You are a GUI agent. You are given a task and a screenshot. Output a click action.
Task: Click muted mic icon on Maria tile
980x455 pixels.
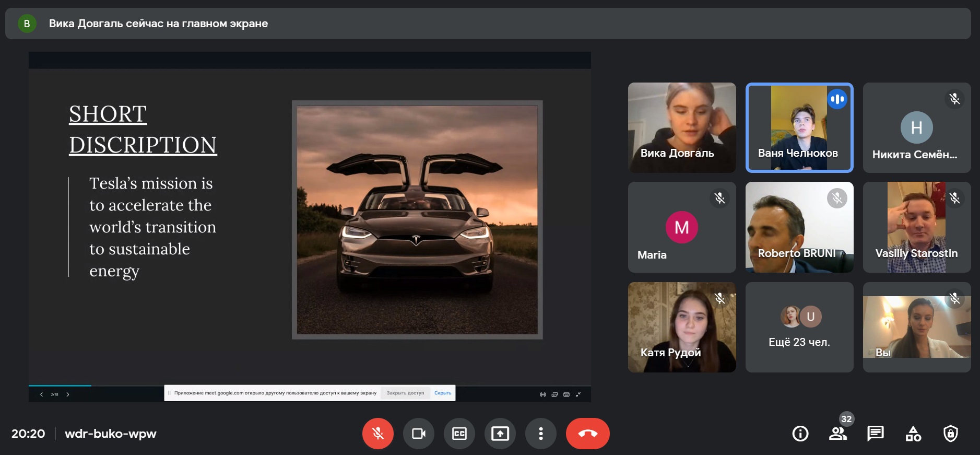pyautogui.click(x=719, y=198)
